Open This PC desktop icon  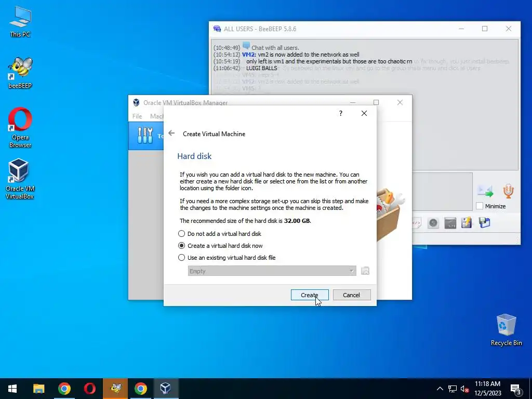coord(20,22)
